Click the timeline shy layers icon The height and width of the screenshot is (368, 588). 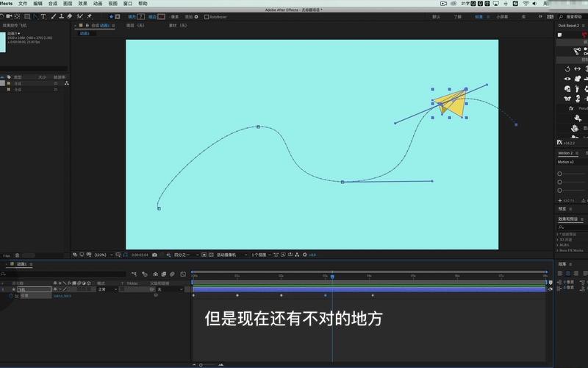click(x=155, y=274)
